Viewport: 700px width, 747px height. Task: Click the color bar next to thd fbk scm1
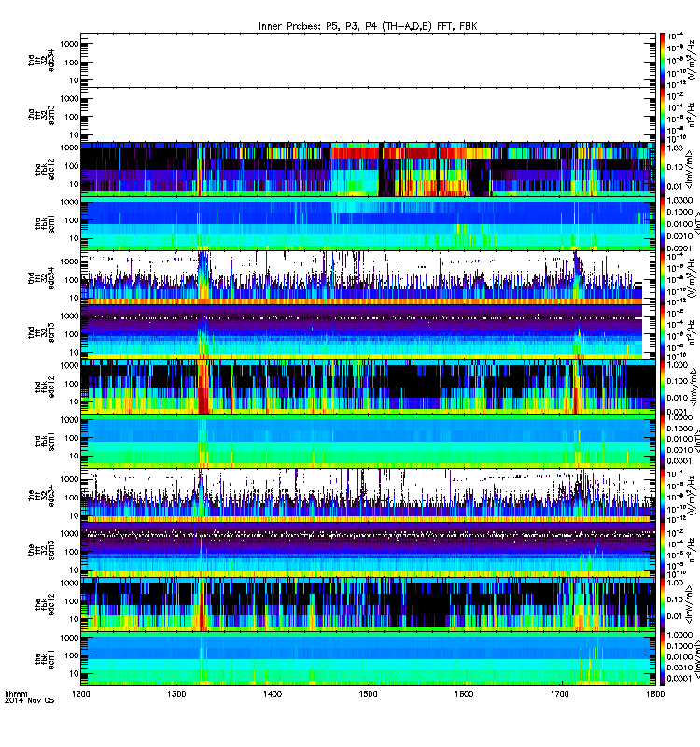[662, 441]
